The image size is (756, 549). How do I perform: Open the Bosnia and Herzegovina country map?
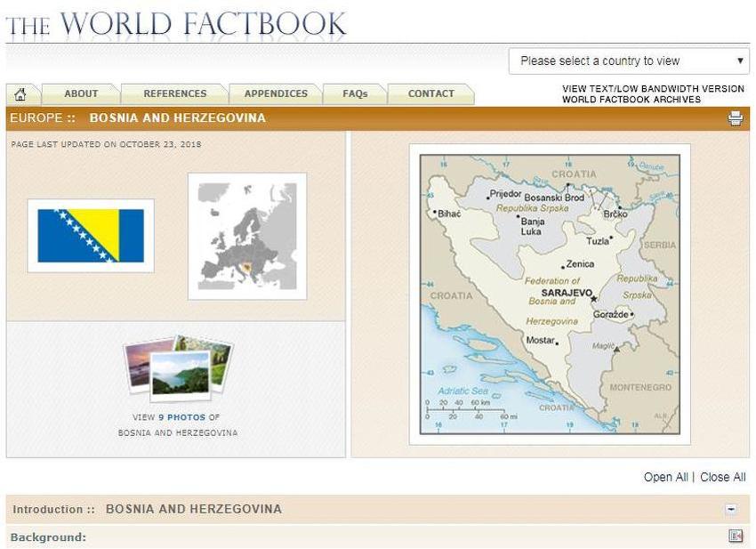click(x=550, y=294)
